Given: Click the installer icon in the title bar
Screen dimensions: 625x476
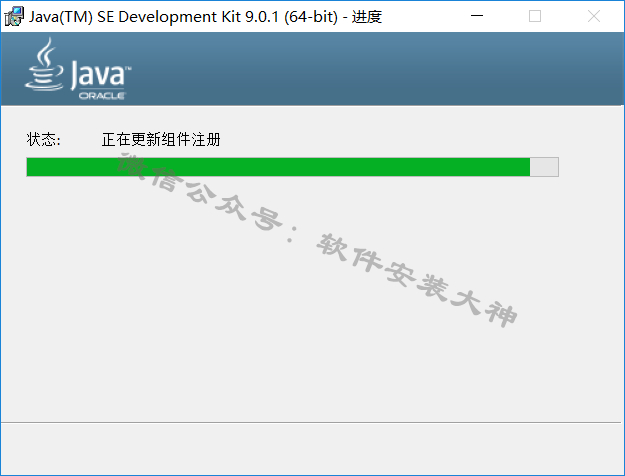Looking at the screenshot, I should coord(14,16).
